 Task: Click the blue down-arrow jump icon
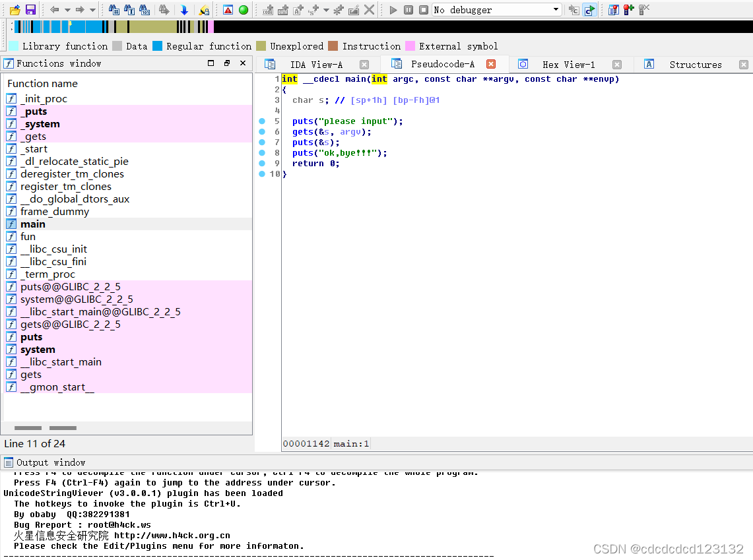click(x=184, y=10)
